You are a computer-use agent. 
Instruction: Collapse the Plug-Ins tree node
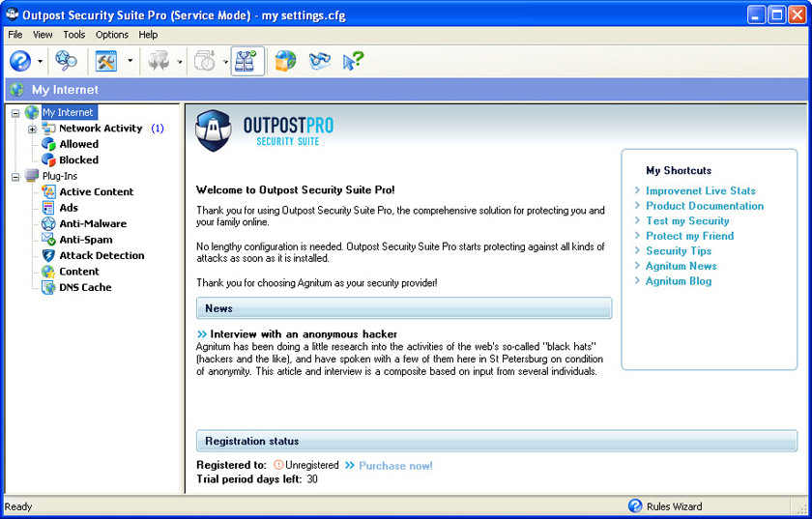(15, 177)
